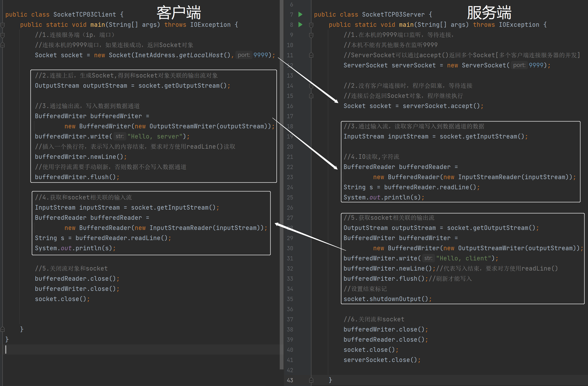Click comment //5.关闭流对象和socket in client

click(x=71, y=268)
